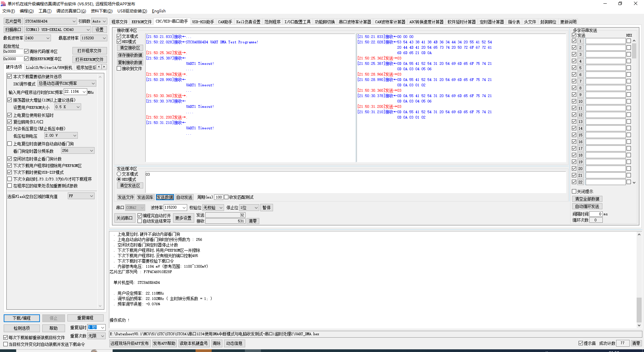Open Flash fill value FF dropdown
The width and height of the screenshot is (644, 352).
pos(81,196)
